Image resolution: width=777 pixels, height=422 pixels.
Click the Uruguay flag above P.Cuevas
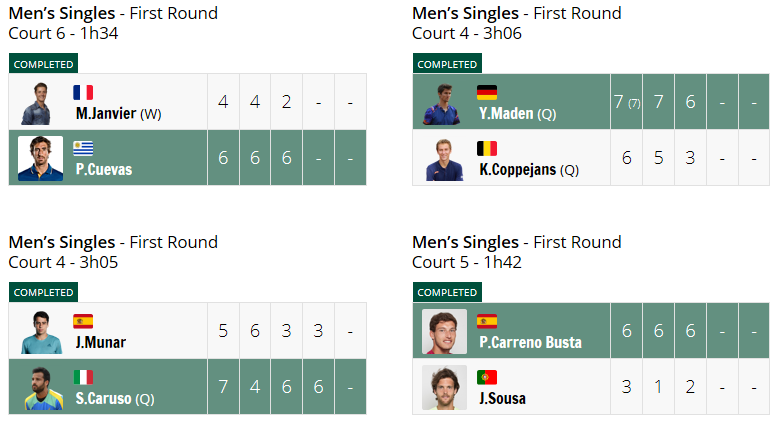tap(83, 149)
